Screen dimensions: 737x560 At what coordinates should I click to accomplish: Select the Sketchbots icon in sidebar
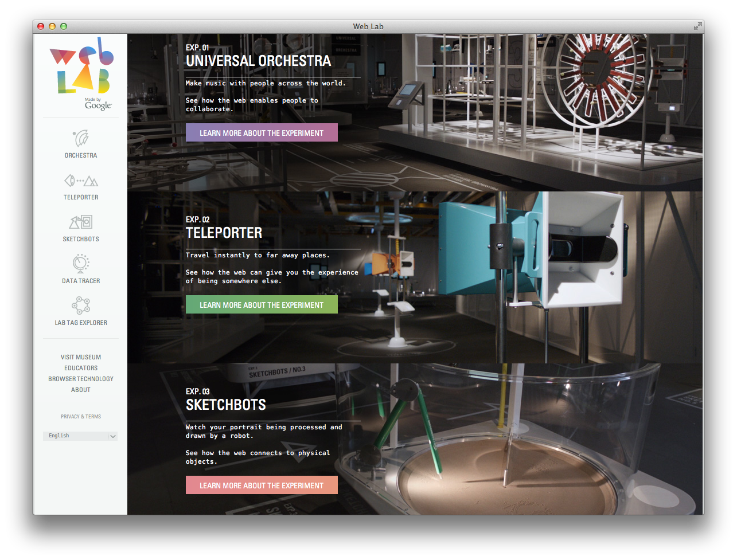point(81,222)
